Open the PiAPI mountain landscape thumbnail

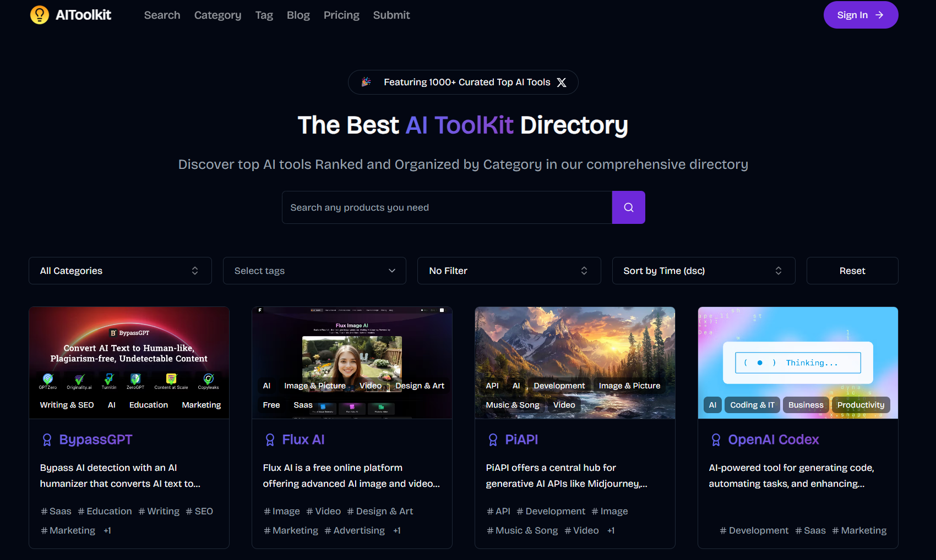click(575, 363)
